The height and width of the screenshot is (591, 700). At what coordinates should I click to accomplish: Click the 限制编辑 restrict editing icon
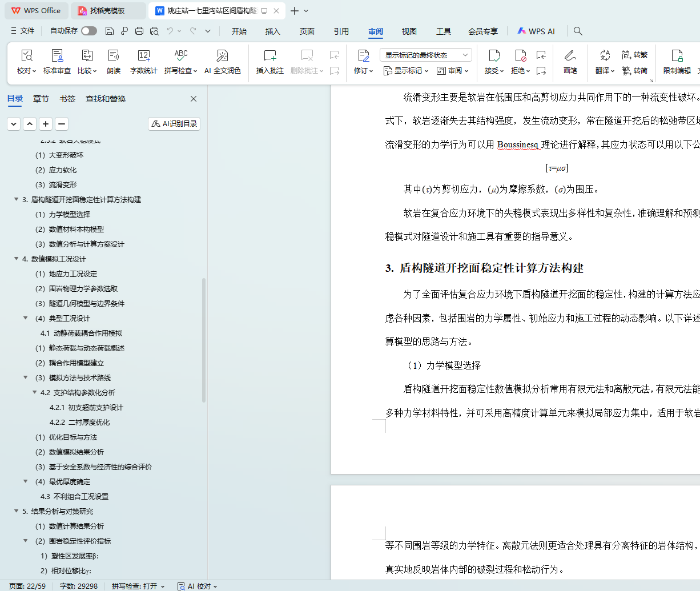(677, 56)
